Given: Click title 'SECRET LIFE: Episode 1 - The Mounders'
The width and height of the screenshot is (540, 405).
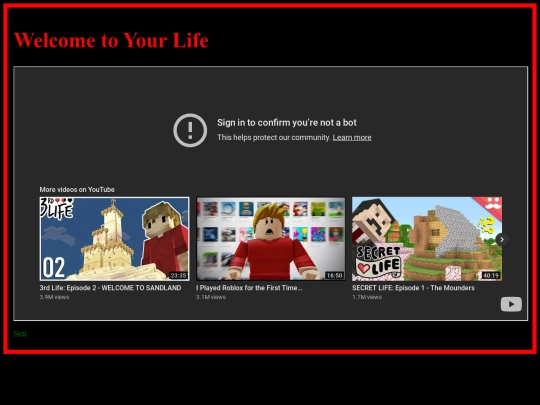Looking at the screenshot, I should coord(413,288).
